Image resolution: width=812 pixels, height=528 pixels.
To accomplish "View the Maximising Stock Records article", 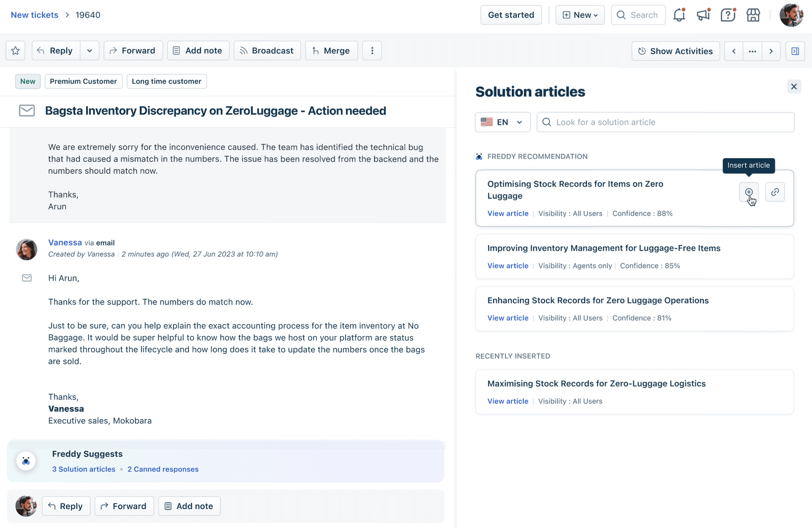I will tap(507, 401).
